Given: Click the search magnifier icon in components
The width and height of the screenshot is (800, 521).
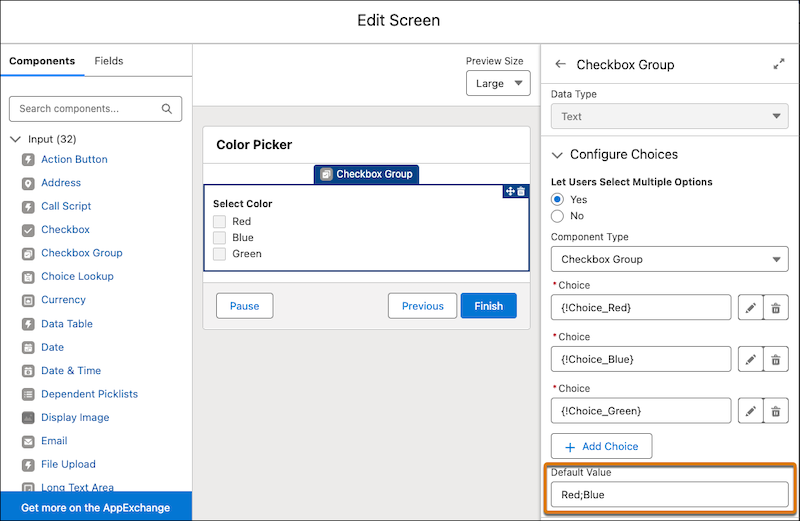Looking at the screenshot, I should coord(167,109).
